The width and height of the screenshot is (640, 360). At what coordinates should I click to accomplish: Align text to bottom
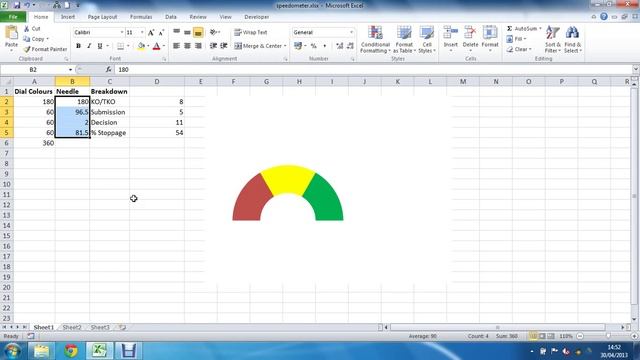click(198, 32)
